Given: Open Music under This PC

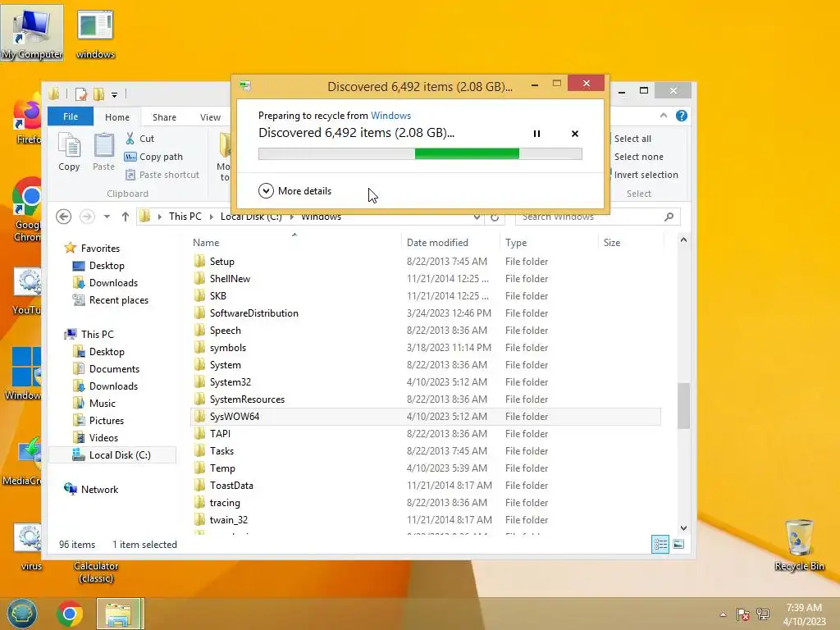Looking at the screenshot, I should 94,404.
